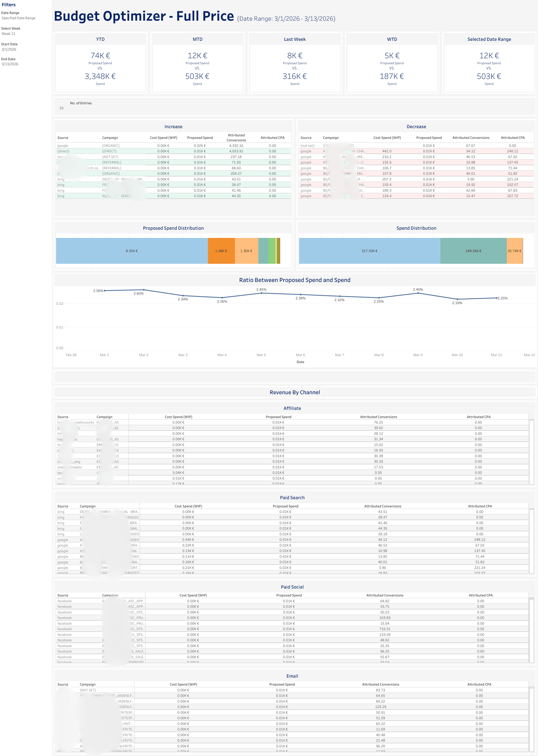Screen dimensions: 538x756
Task: Click the 8.35K € blue bar segment
Action: tap(132, 251)
